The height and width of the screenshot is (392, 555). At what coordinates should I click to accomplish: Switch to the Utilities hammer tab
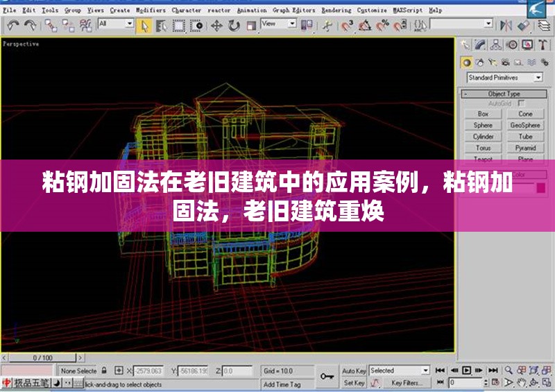[543, 44]
